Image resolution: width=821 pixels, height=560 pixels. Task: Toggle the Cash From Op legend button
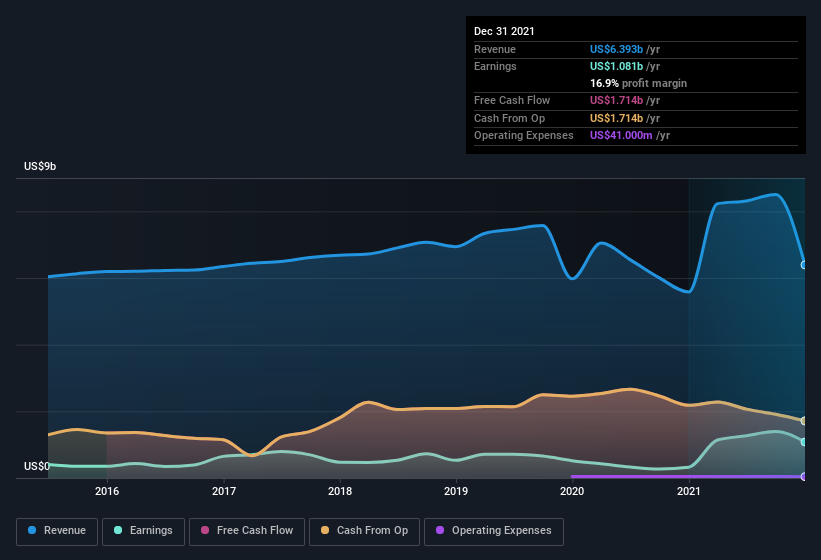pos(364,531)
